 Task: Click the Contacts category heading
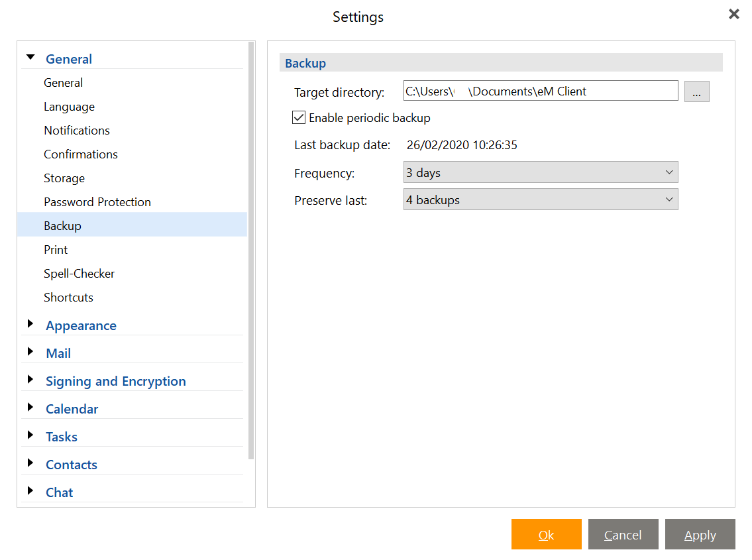(x=72, y=465)
